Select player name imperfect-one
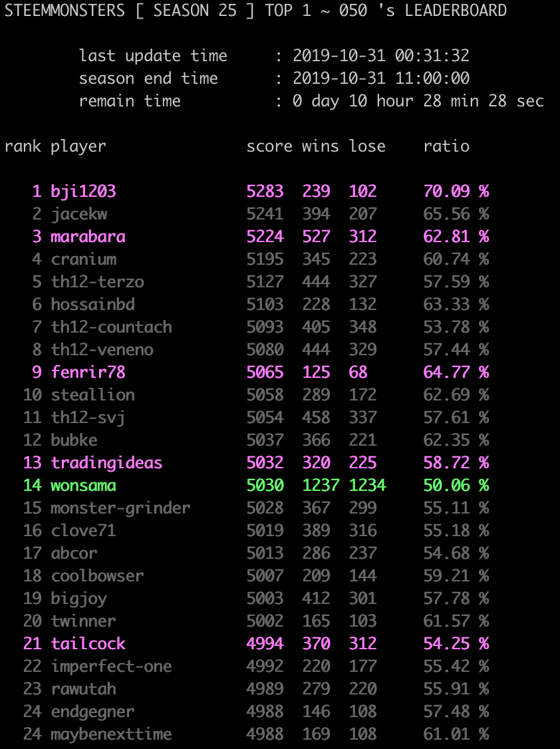This screenshot has height=749, width=560. (111, 667)
